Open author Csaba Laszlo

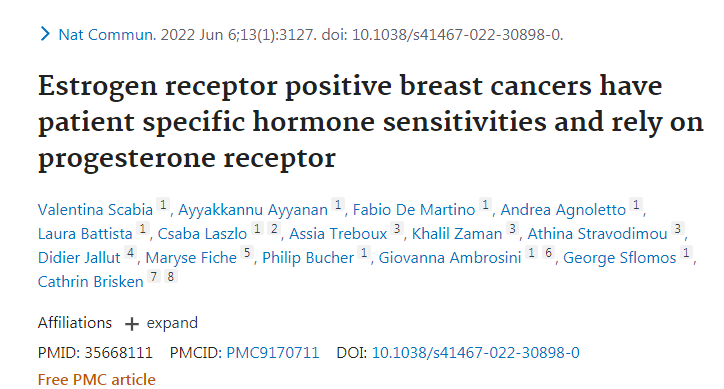pos(202,234)
